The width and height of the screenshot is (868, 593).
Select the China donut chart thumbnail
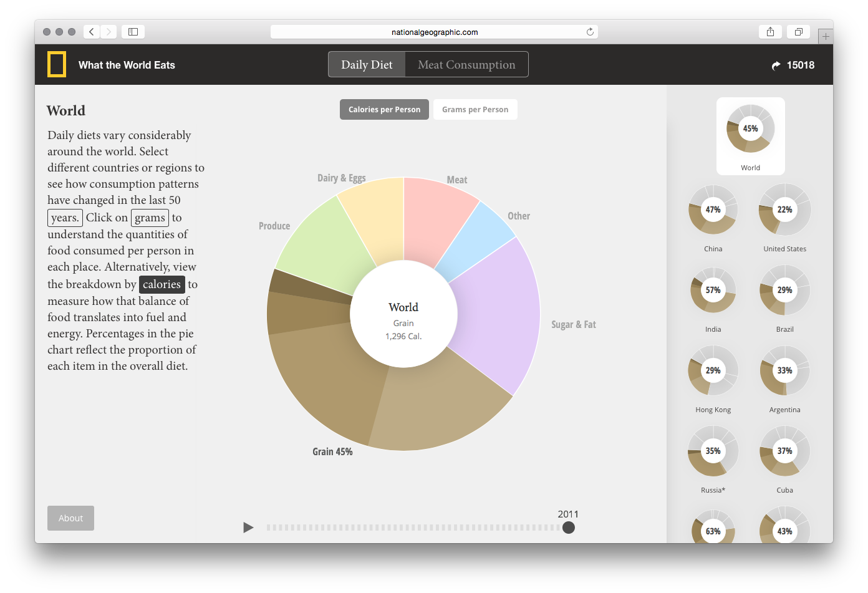(x=713, y=210)
